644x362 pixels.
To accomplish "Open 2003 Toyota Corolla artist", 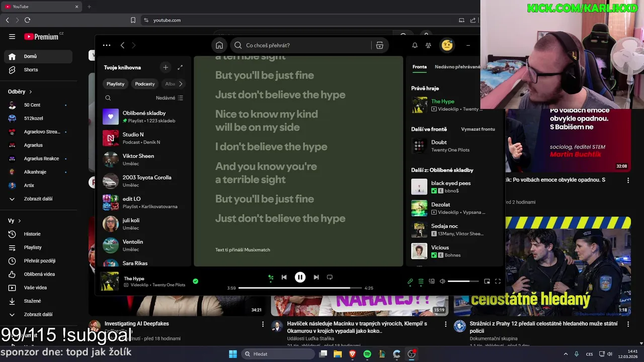I will pyautogui.click(x=143, y=181).
